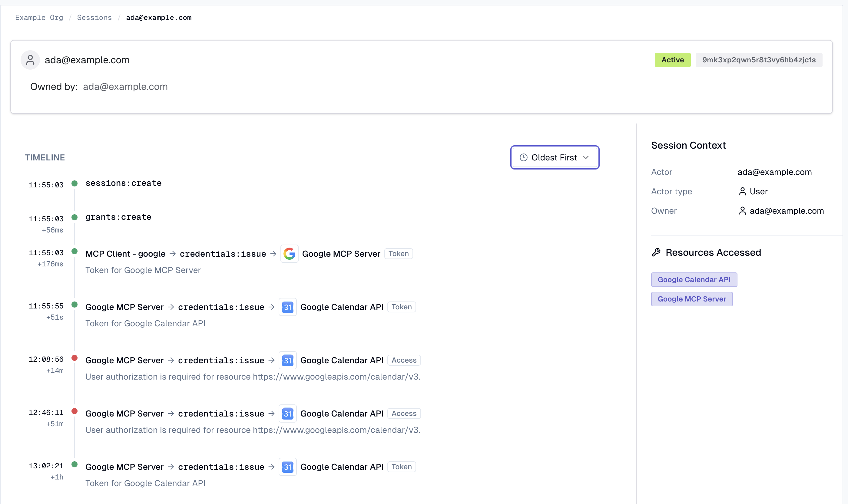Click the wrench icon next to Resources Accessed
This screenshot has width=848, height=504.
click(x=656, y=253)
